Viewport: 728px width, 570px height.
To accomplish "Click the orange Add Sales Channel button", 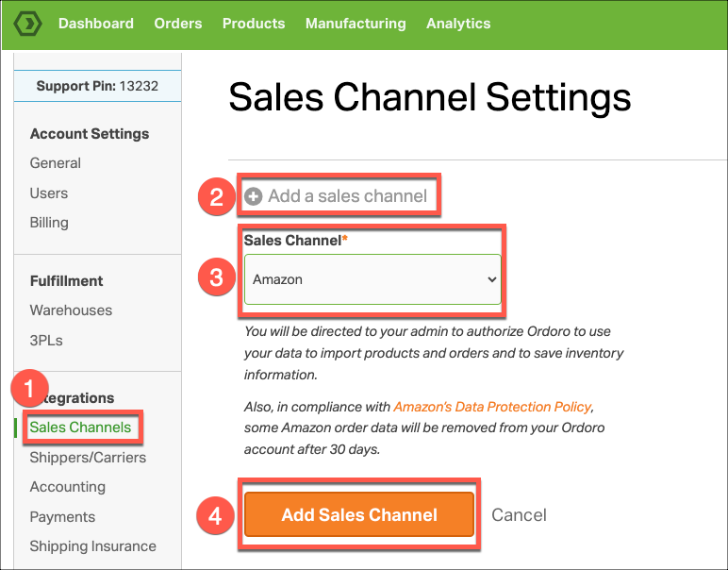I will pos(359,514).
